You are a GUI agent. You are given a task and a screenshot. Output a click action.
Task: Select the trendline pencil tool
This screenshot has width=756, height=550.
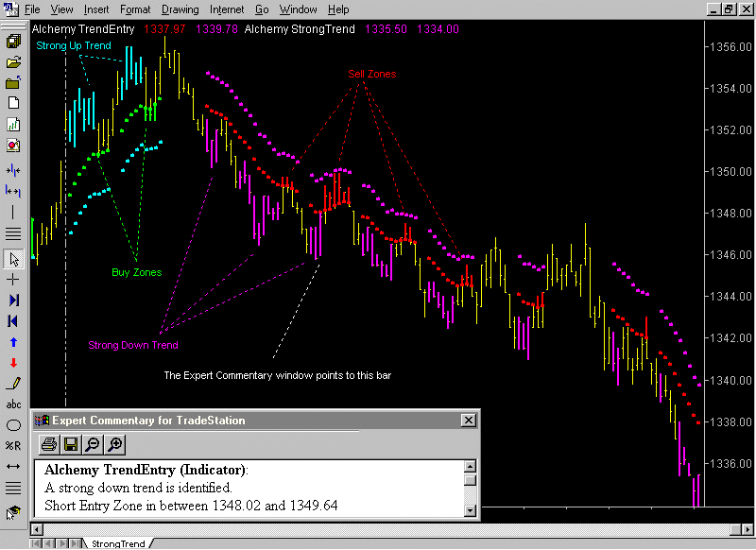[13, 384]
